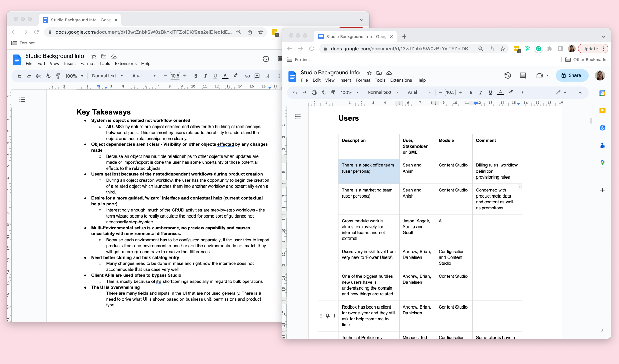Open Google Keep from the right side panel
The width and height of the screenshot is (619, 364).
tap(602, 111)
